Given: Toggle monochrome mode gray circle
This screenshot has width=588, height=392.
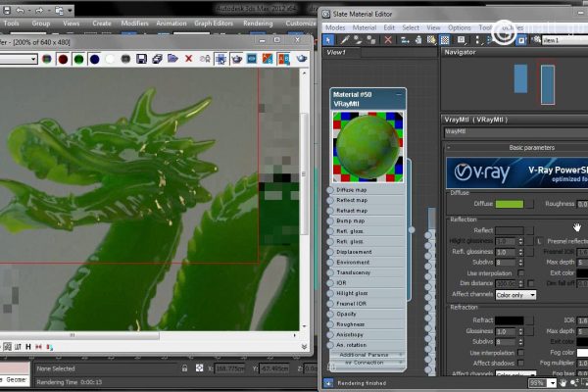Looking at the screenshot, I should click(x=125, y=59).
